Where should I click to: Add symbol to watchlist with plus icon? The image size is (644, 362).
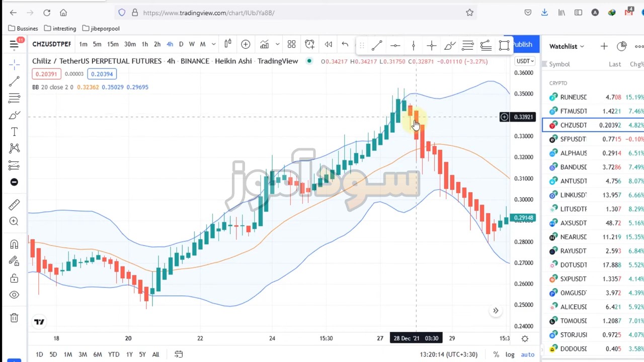click(604, 46)
